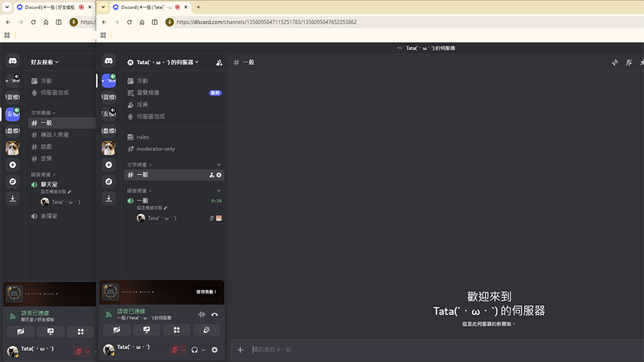Open soundboard button in right window voice panel
This screenshot has width=644, height=362.
tap(207, 330)
